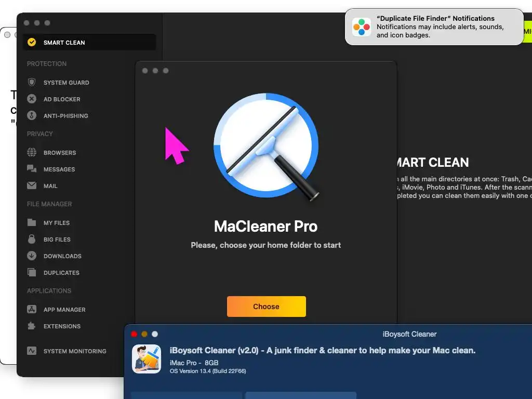
Task: Click the Browsers globe icon
Action: 32,152
